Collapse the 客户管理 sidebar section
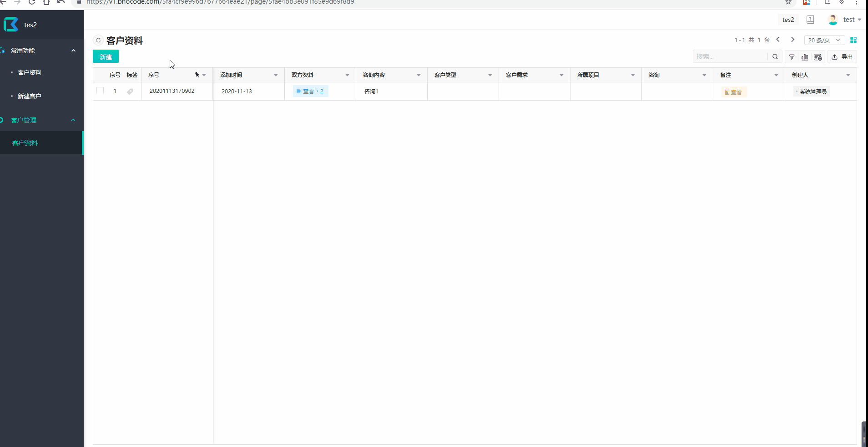 pos(73,120)
